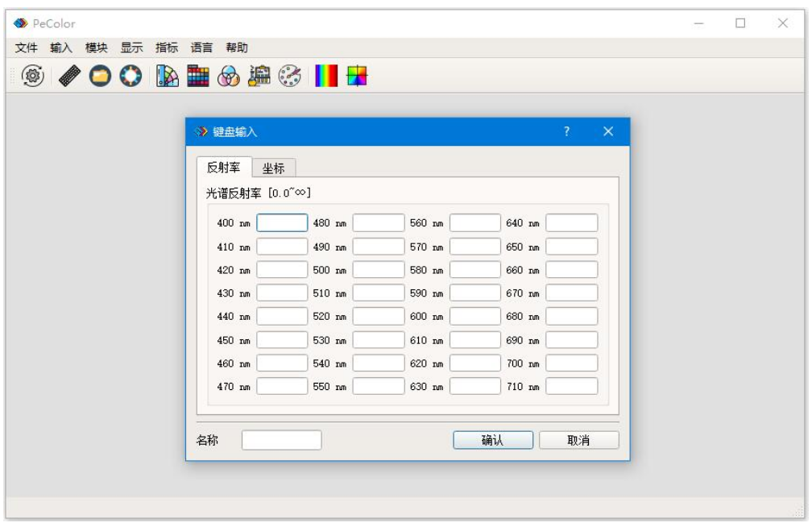812x523 pixels.
Task: Click the 440 nm input field
Action: 282,317
